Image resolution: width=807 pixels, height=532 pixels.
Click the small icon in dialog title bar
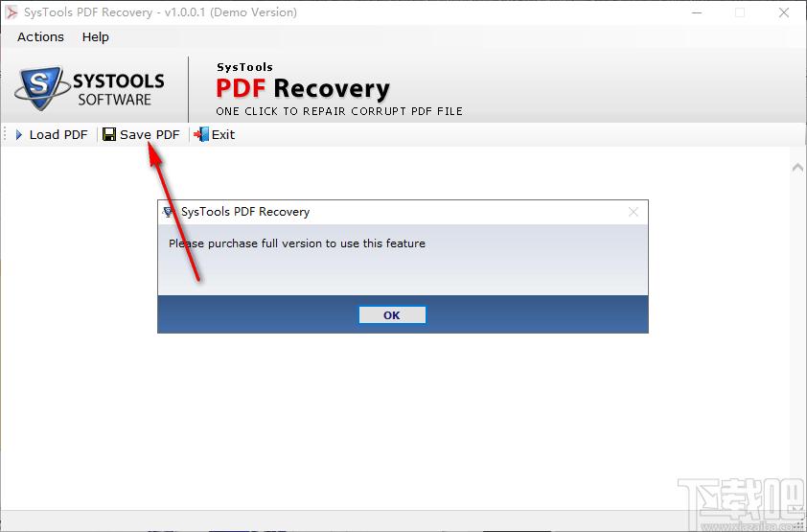point(168,212)
